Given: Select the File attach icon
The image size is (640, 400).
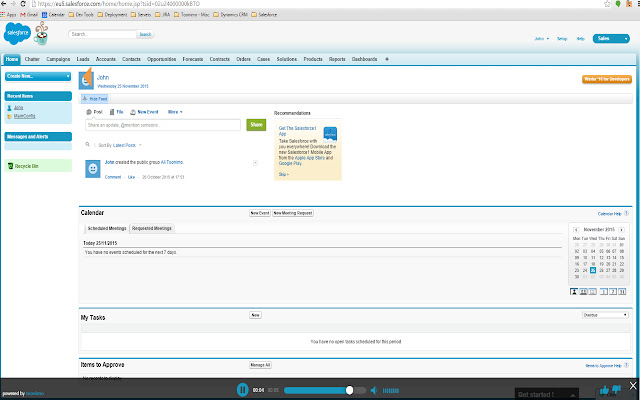Looking at the screenshot, I should [x=112, y=112].
